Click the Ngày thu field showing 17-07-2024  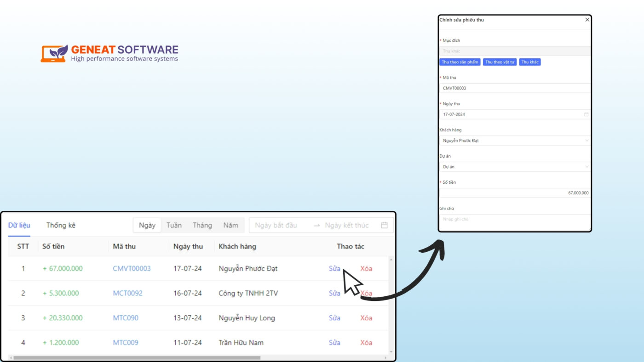coord(515,114)
